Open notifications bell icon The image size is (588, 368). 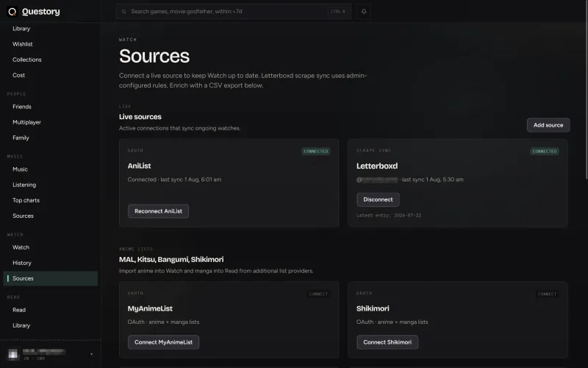tap(363, 12)
